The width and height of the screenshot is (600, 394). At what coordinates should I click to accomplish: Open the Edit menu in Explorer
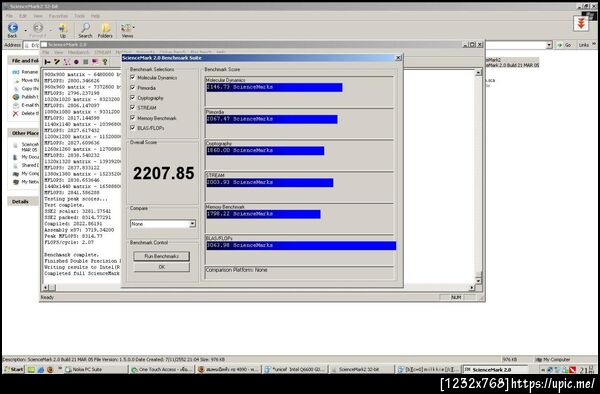[23, 16]
